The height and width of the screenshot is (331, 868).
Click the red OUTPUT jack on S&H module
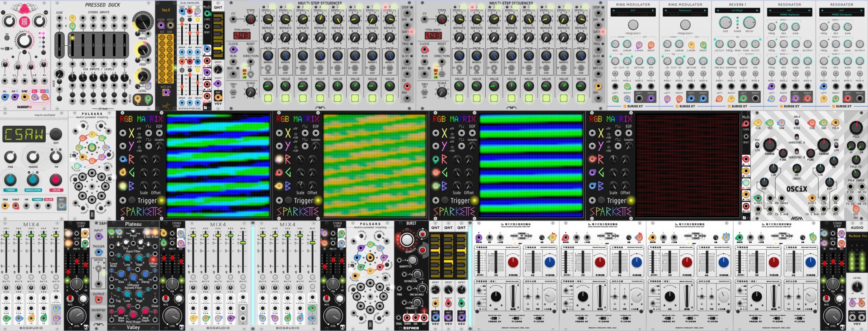click(98, 300)
